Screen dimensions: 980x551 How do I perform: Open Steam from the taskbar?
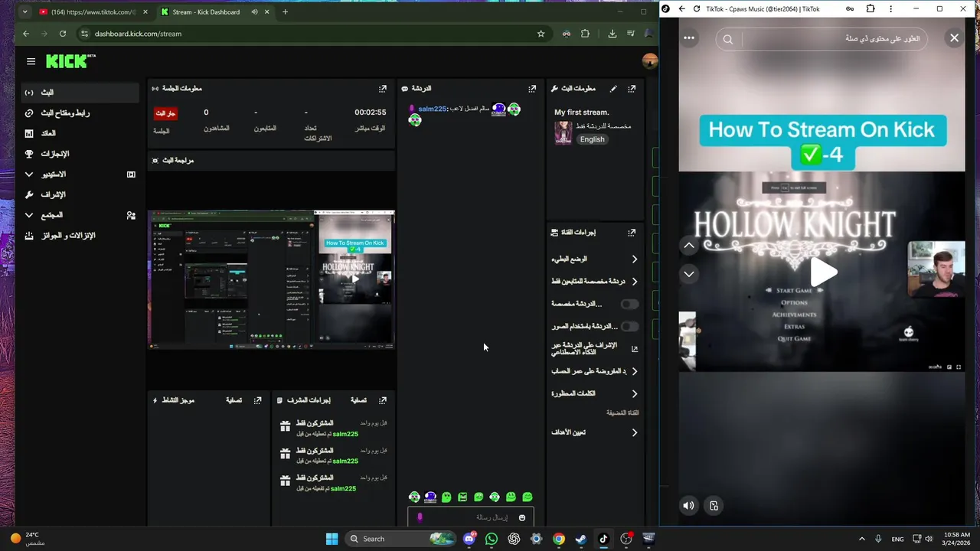click(581, 539)
